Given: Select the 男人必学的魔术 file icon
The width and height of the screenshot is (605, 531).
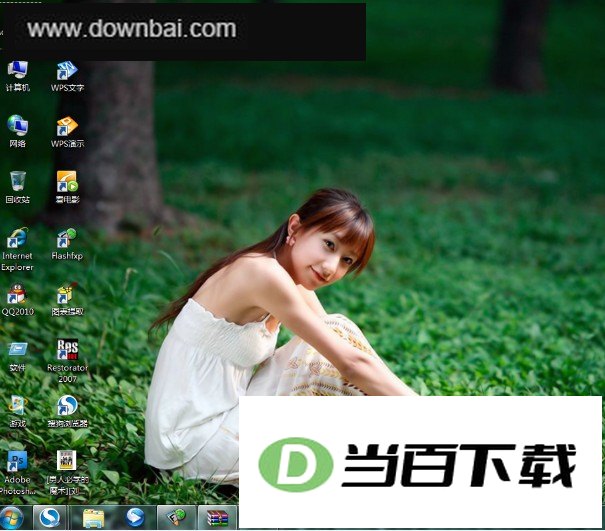Looking at the screenshot, I should (67, 473).
